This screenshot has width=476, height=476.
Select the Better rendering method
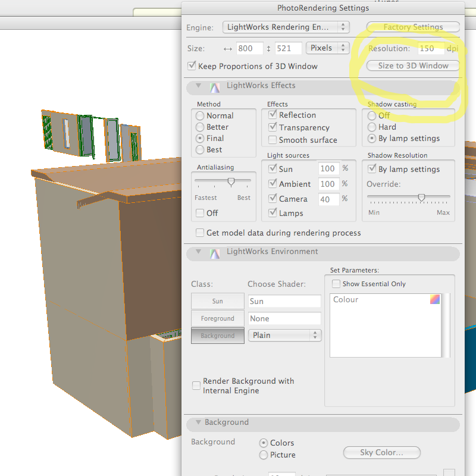(x=200, y=127)
